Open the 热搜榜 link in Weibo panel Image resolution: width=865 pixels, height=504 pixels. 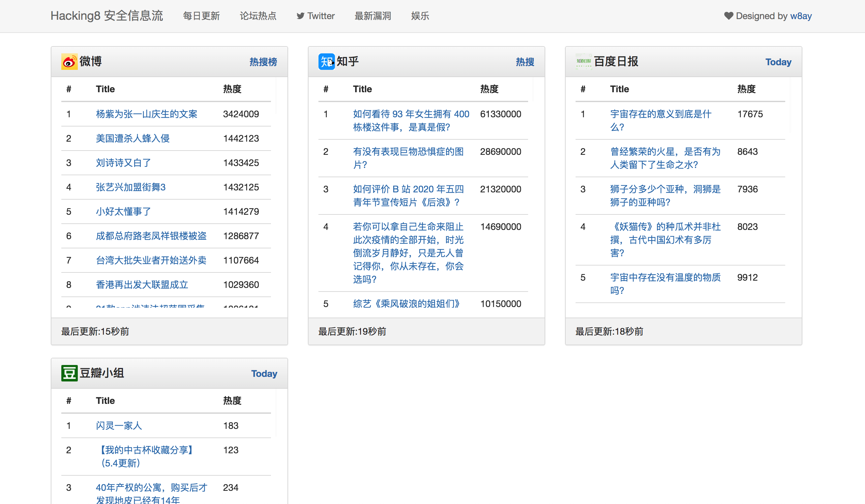[x=263, y=62]
